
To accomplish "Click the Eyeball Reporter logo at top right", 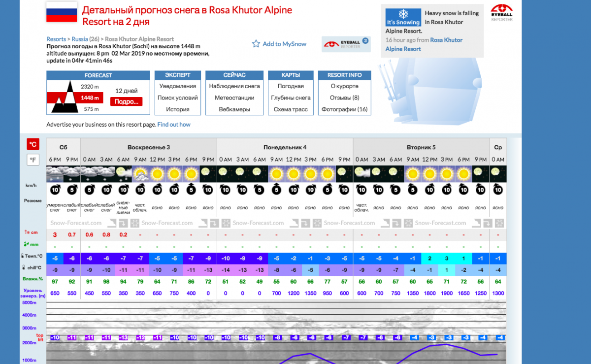I will [502, 13].
